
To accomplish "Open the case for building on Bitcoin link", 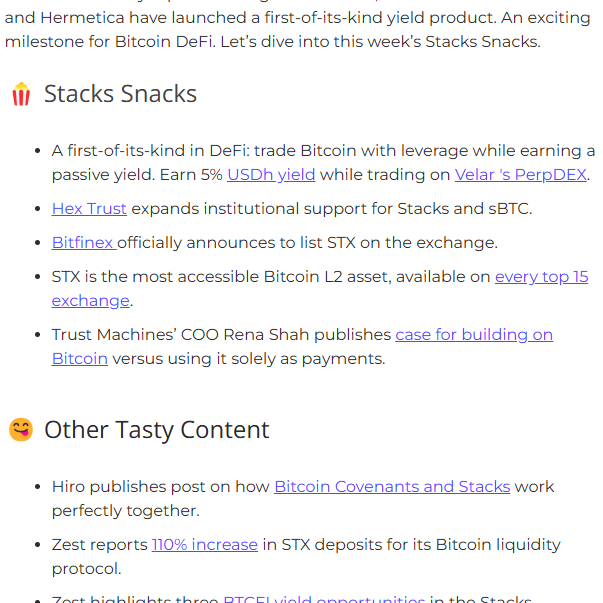I will coord(474,335).
